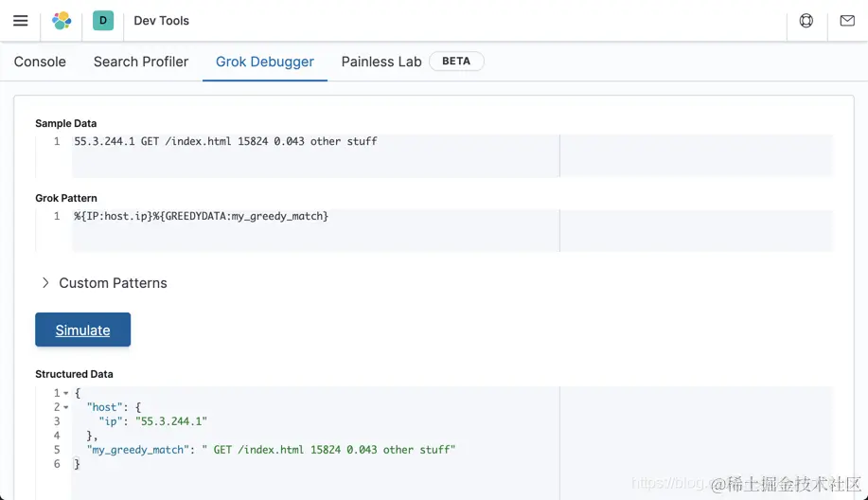Click line number 1 in Grok Pattern gutter
This screenshot has width=868, height=500.
57,216
